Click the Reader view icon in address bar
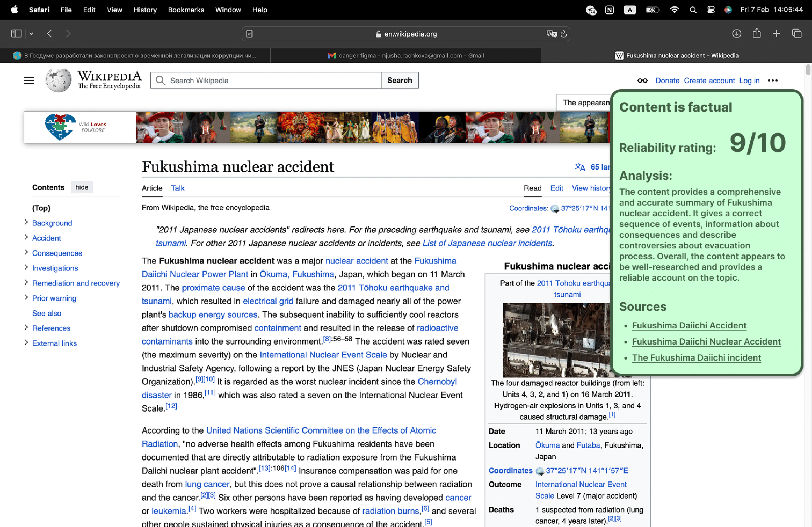The width and height of the screenshot is (812, 527). coord(249,34)
